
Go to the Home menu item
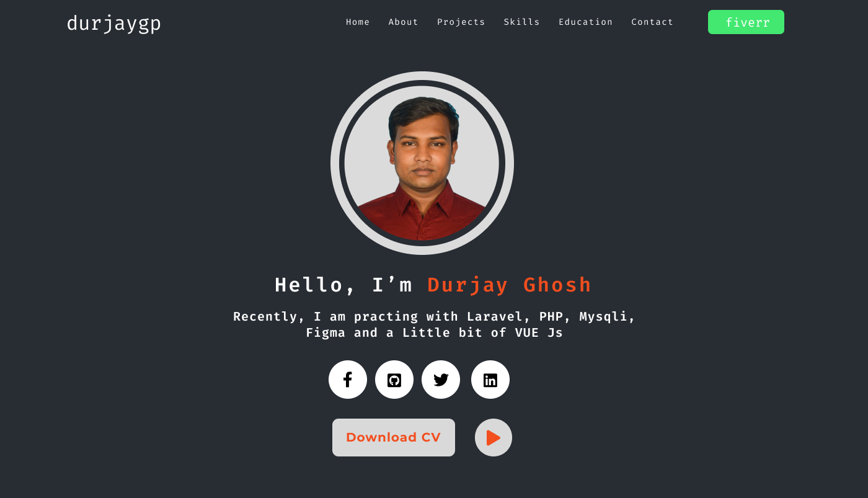click(x=358, y=22)
